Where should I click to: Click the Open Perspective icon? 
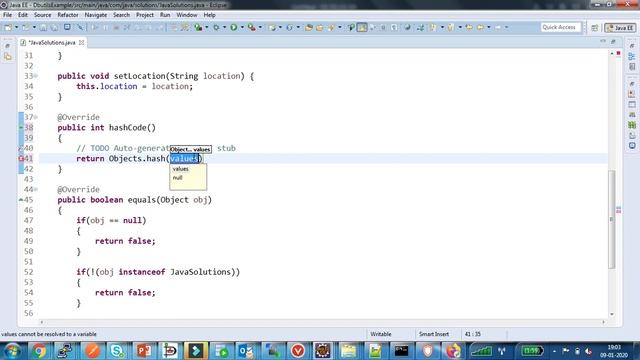pyautogui.click(x=595, y=27)
